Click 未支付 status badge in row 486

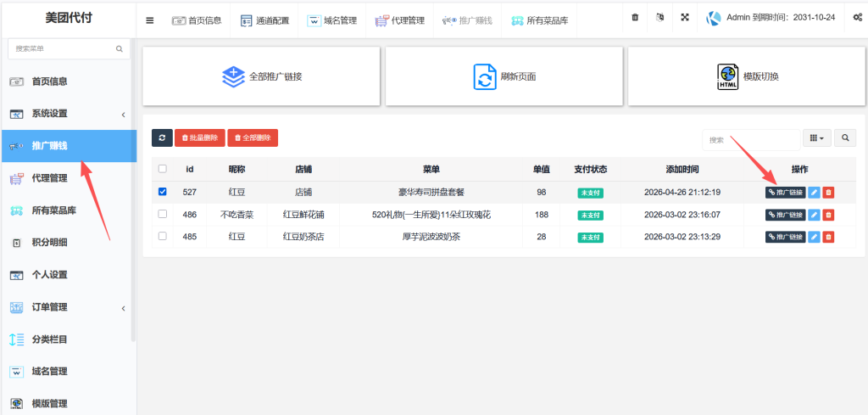click(590, 215)
